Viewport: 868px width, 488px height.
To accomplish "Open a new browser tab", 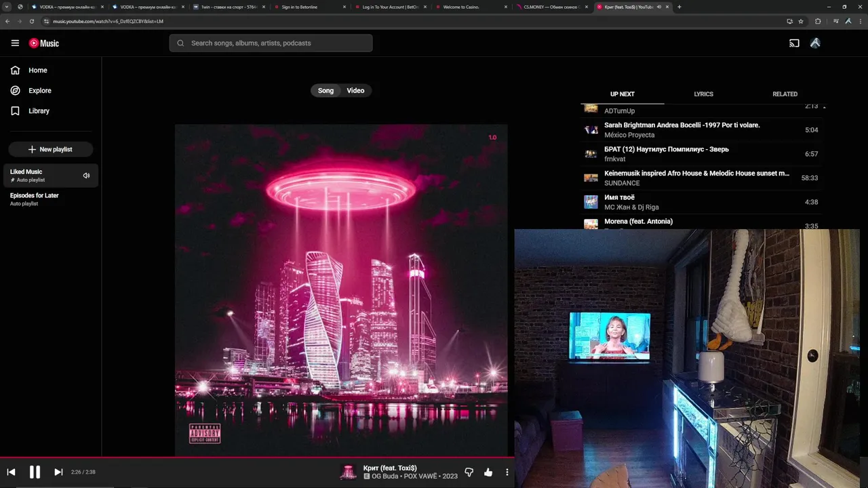I will 679,7.
